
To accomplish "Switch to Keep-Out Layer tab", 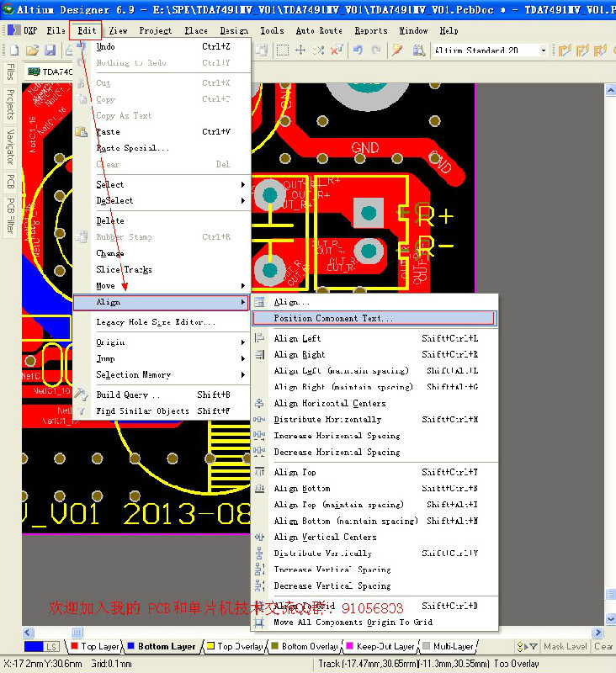I will pos(380,646).
